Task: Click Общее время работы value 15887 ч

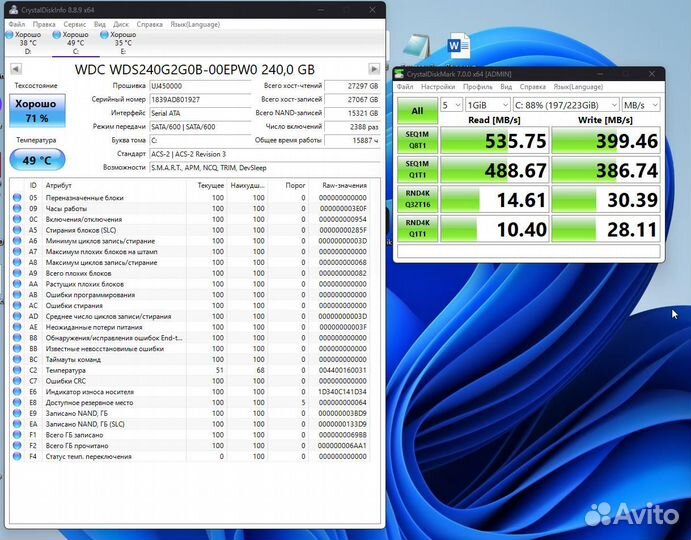Action: coord(353,141)
